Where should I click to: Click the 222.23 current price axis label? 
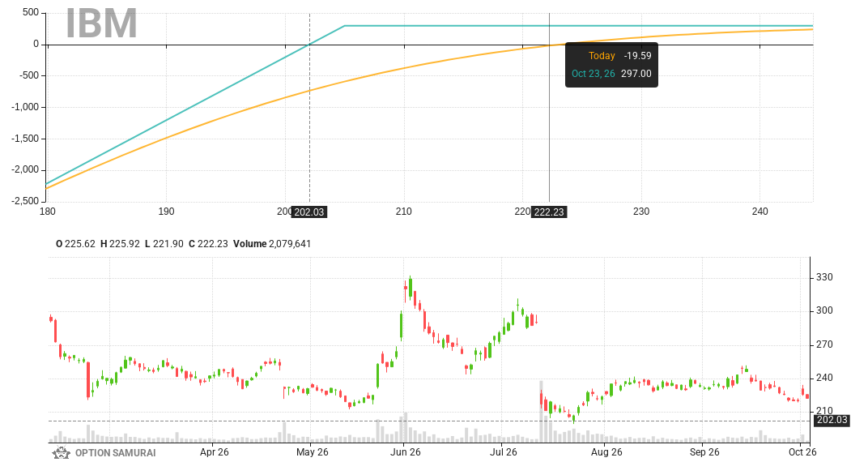(x=549, y=212)
